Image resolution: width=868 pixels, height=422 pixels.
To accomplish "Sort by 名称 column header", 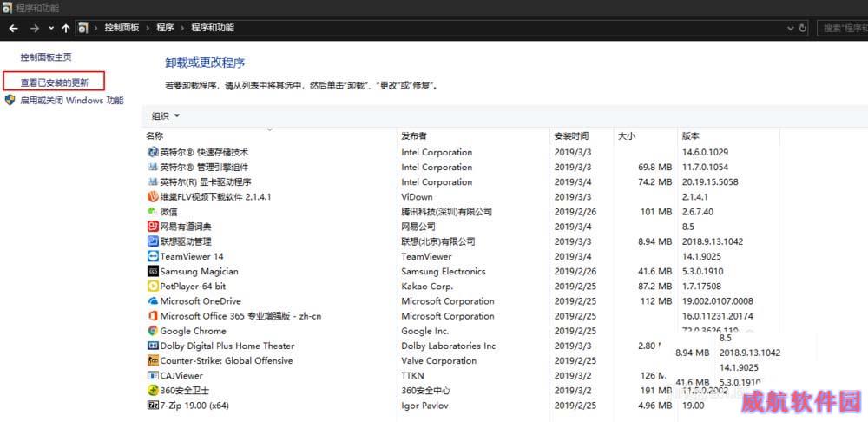I will click(x=155, y=135).
